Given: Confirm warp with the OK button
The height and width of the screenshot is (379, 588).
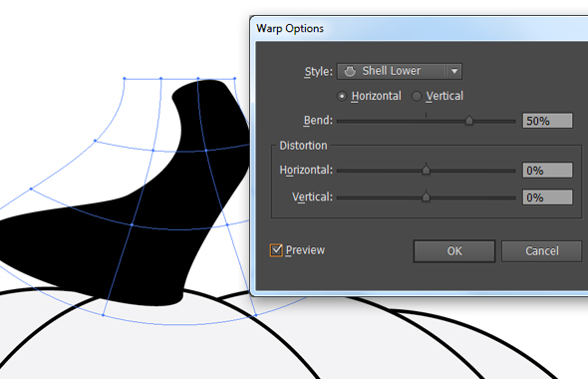Looking at the screenshot, I should click(x=454, y=251).
